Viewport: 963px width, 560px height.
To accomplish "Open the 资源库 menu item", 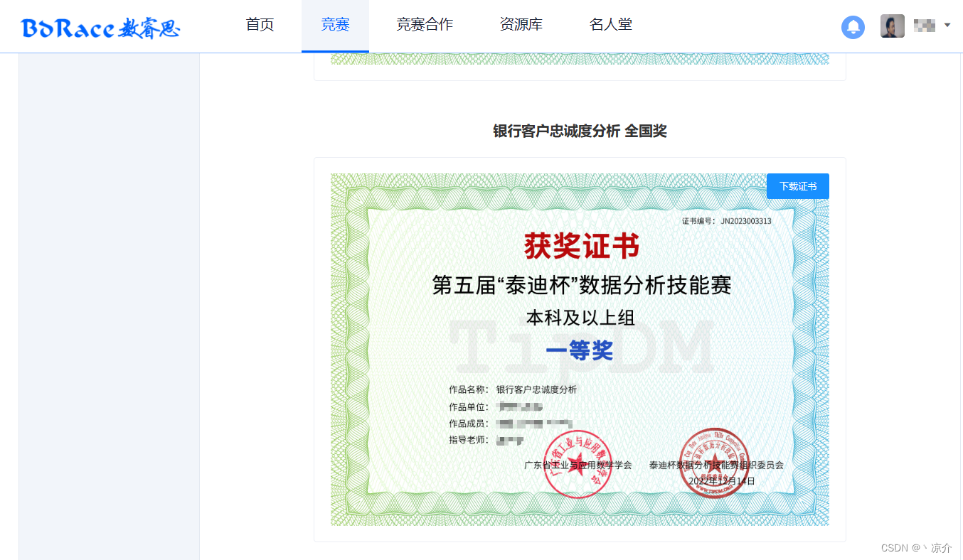I will pyautogui.click(x=521, y=25).
